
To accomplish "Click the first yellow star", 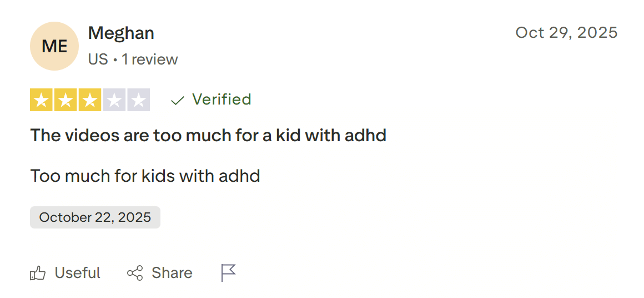I will tap(40, 100).
